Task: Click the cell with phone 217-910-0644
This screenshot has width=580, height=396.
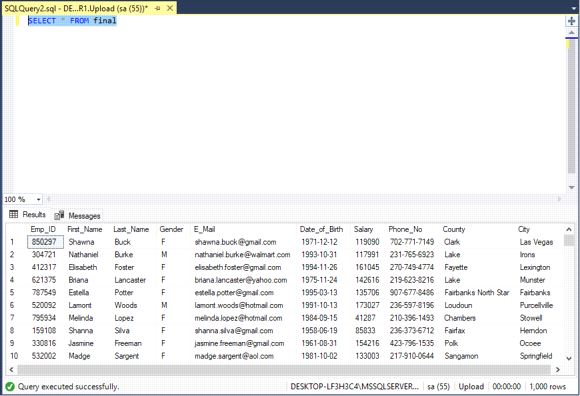Action: 412,356
